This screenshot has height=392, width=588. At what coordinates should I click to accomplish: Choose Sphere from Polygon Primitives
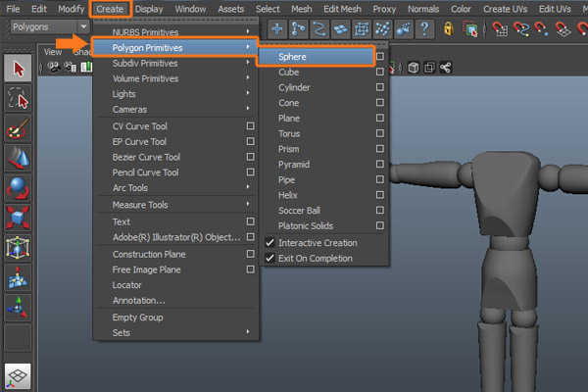[293, 57]
